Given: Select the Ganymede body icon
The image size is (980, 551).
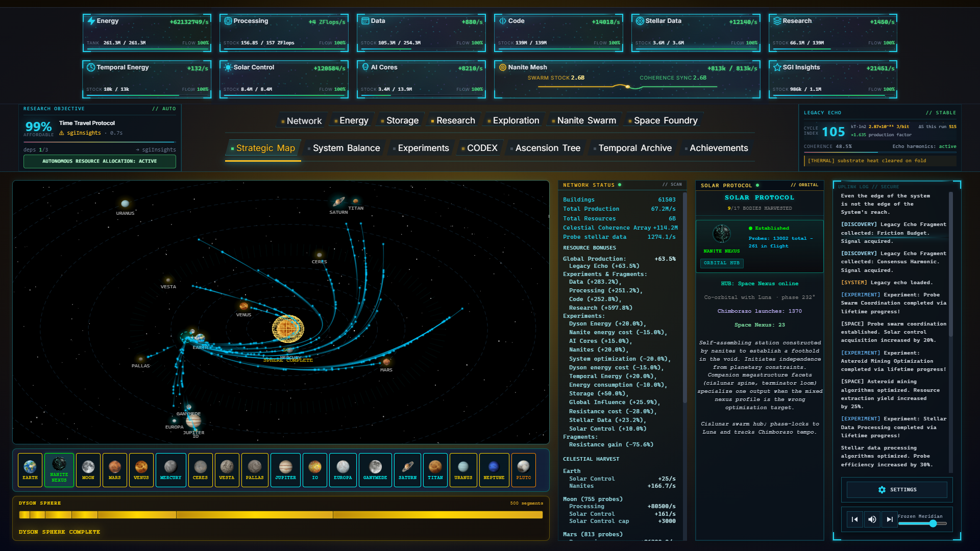Looking at the screenshot, I should 375,470.
